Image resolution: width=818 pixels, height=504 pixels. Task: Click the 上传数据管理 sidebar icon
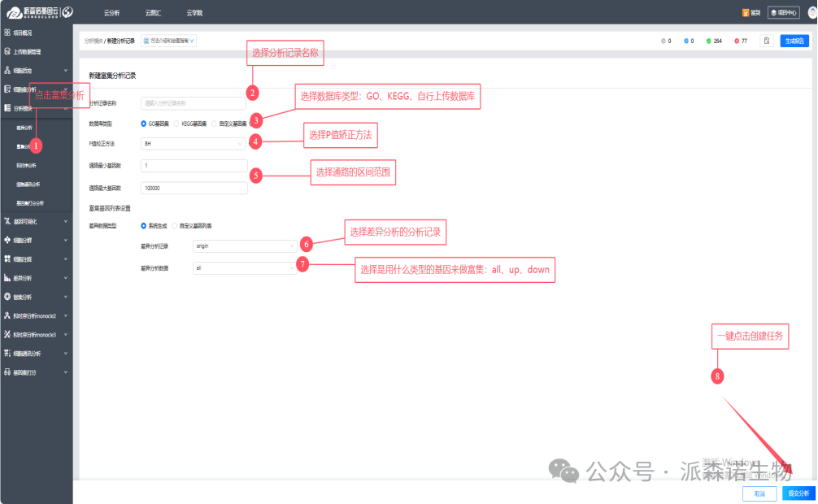[7, 51]
